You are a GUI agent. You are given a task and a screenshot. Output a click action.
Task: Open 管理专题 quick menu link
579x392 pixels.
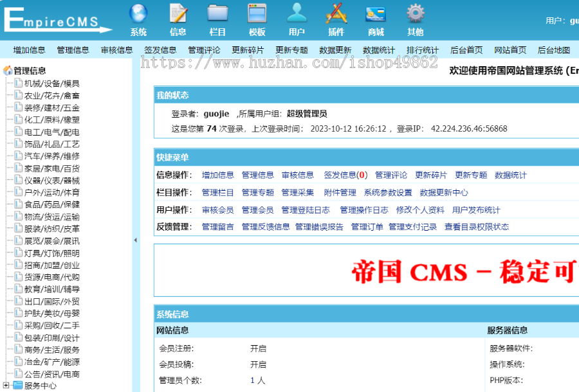[258, 192]
